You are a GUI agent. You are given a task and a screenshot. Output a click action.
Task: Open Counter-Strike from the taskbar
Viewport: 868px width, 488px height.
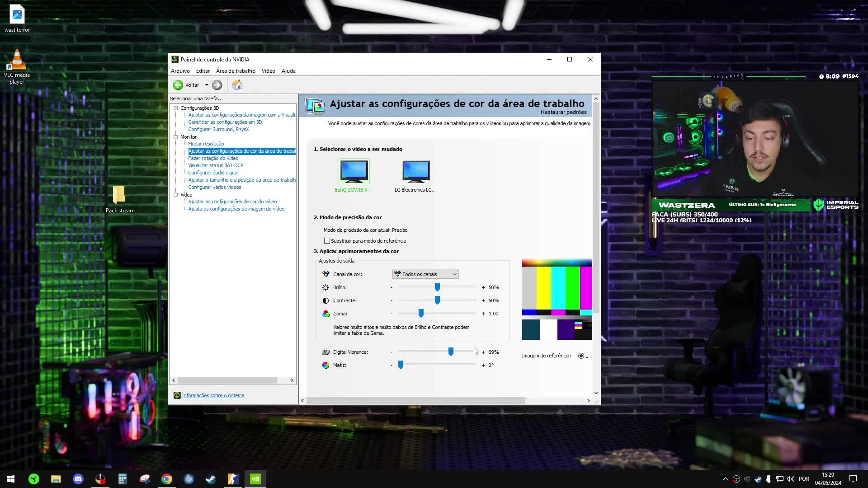pyautogui.click(x=233, y=479)
